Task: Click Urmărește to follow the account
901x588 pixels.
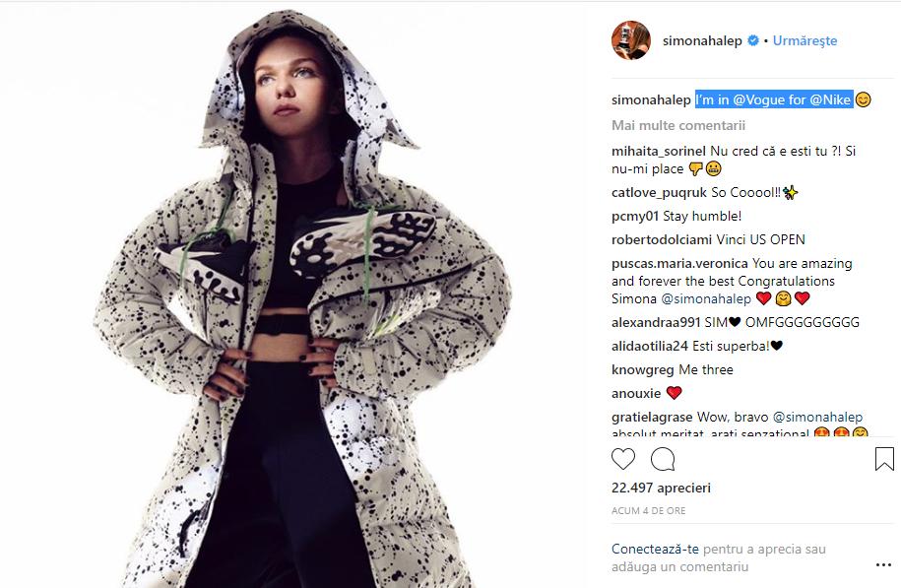Action: coord(804,40)
